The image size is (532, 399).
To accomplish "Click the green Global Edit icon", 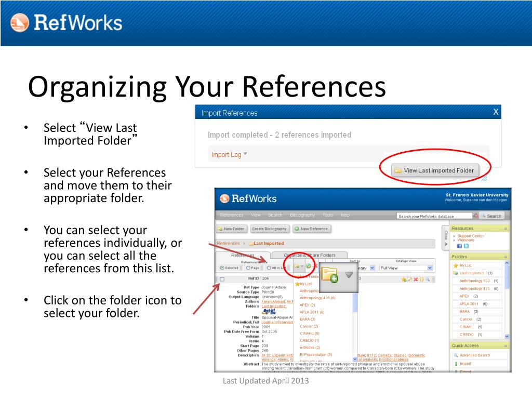I will click(x=309, y=267).
